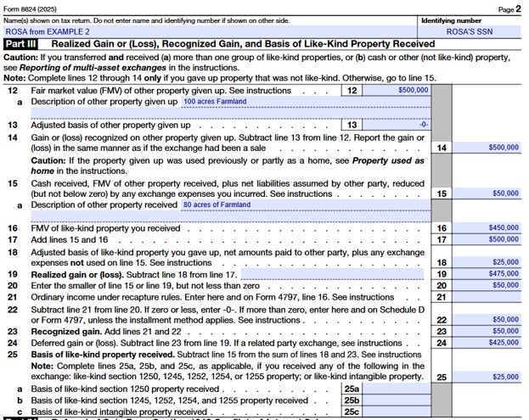This screenshot has width=529, height=420.
Task: Click line 23 recognized gain field $50,000
Action: (x=487, y=331)
